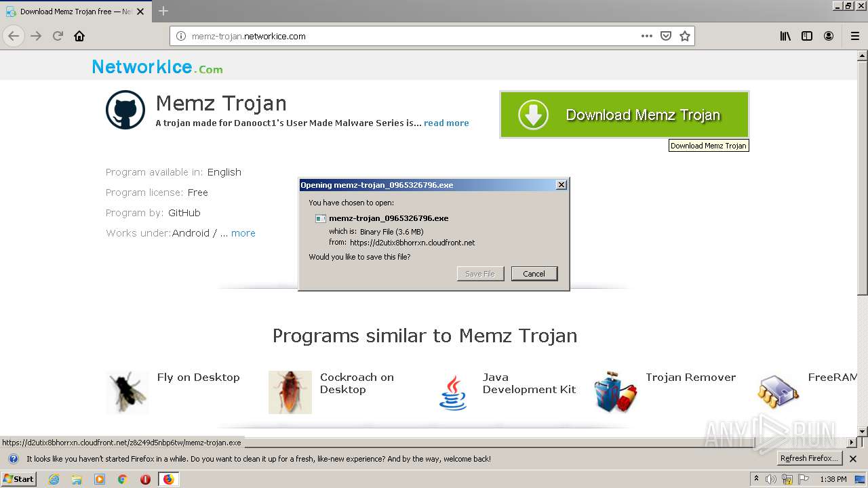Click the Java Development Kit icon

pos(452,392)
